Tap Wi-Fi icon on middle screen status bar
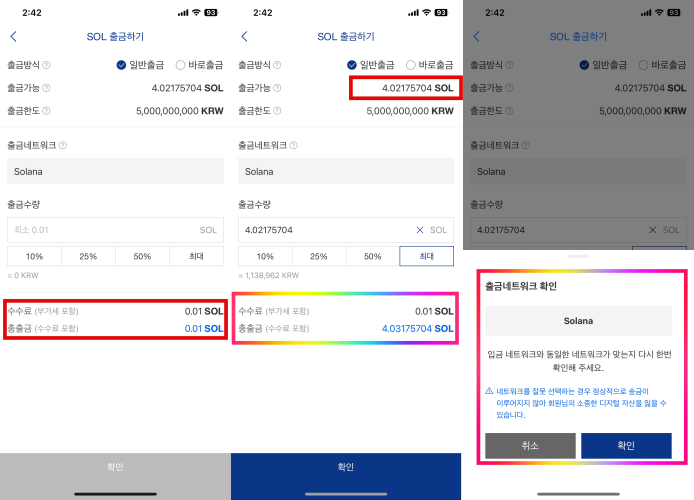The width and height of the screenshot is (694, 500). coord(426,12)
